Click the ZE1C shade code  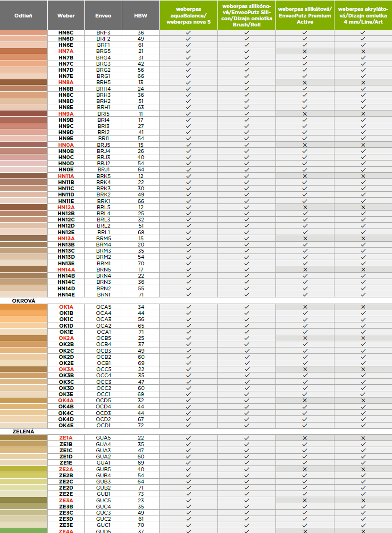pos(66,450)
